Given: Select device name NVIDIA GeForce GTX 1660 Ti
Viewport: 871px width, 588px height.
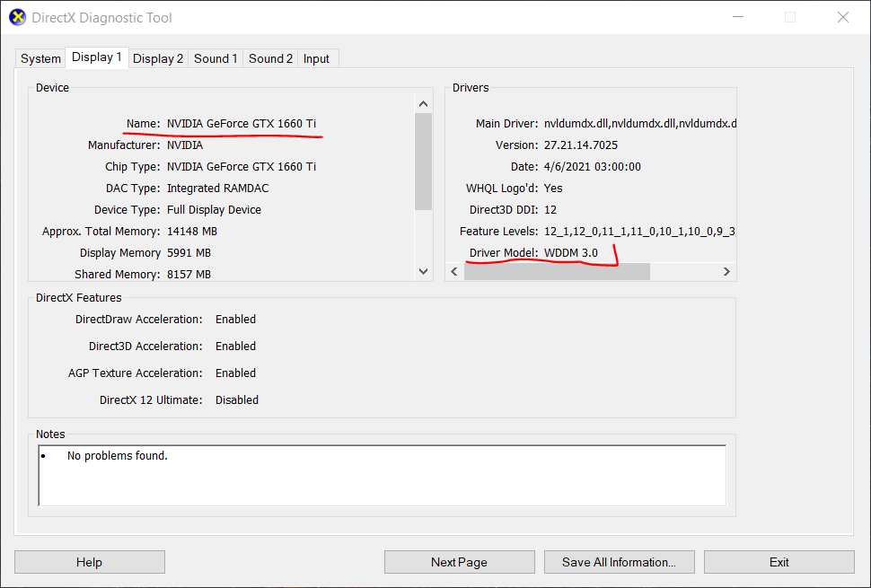Looking at the screenshot, I should (242, 123).
